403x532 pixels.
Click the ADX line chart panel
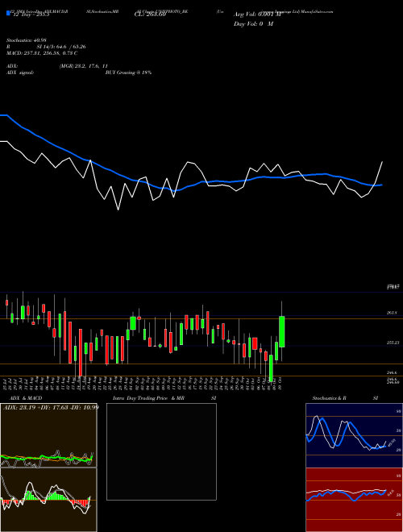[x=48, y=435]
